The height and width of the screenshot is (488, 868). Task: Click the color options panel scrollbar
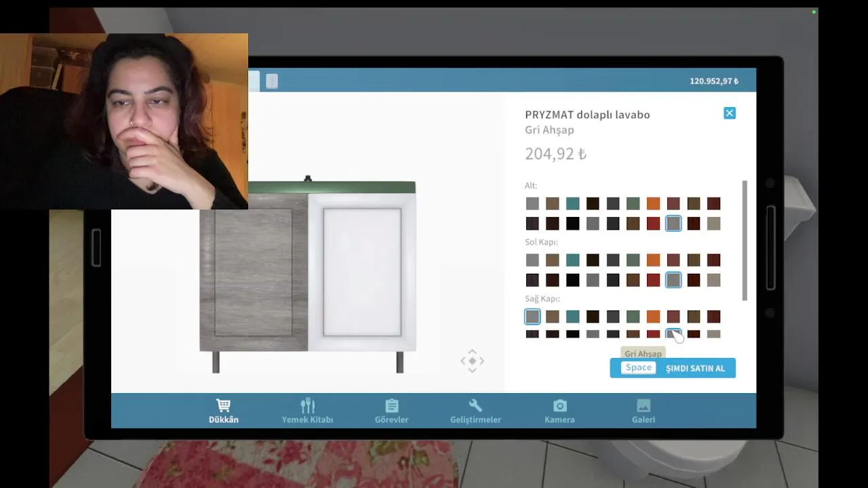point(745,241)
